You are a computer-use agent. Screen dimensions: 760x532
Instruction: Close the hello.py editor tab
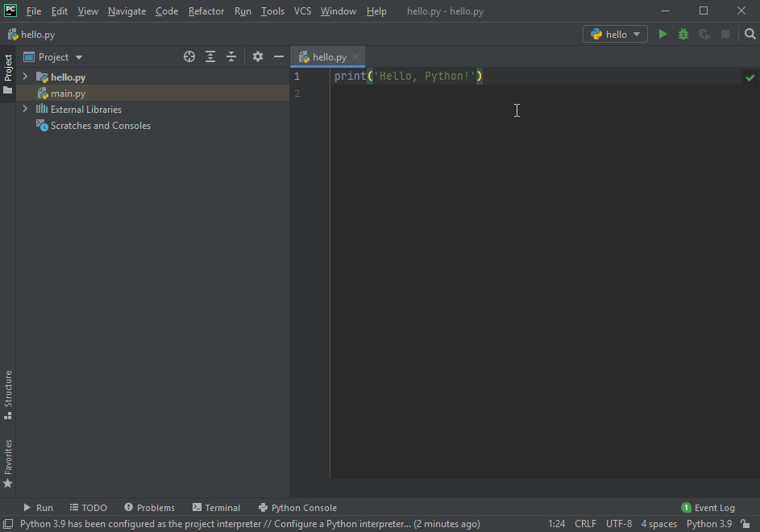click(355, 56)
